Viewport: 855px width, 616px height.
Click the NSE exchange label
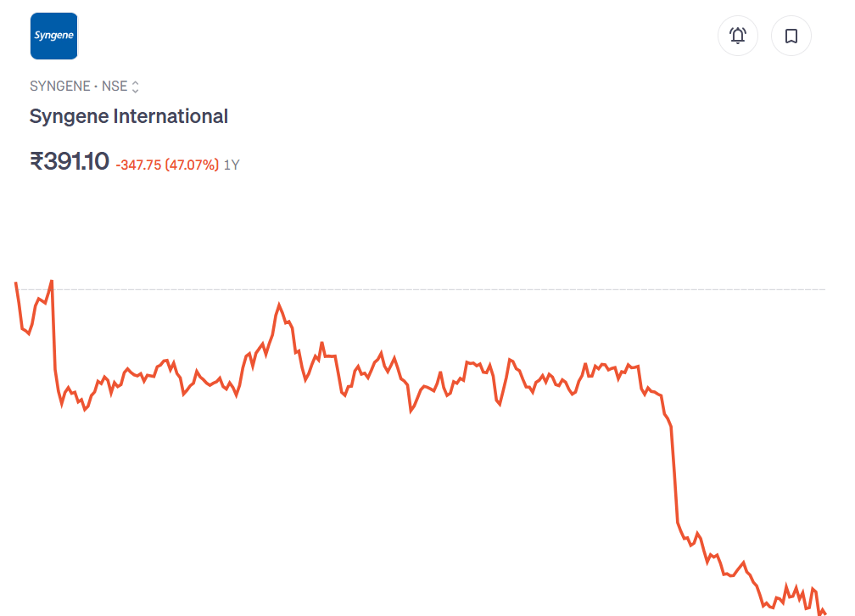pos(114,87)
